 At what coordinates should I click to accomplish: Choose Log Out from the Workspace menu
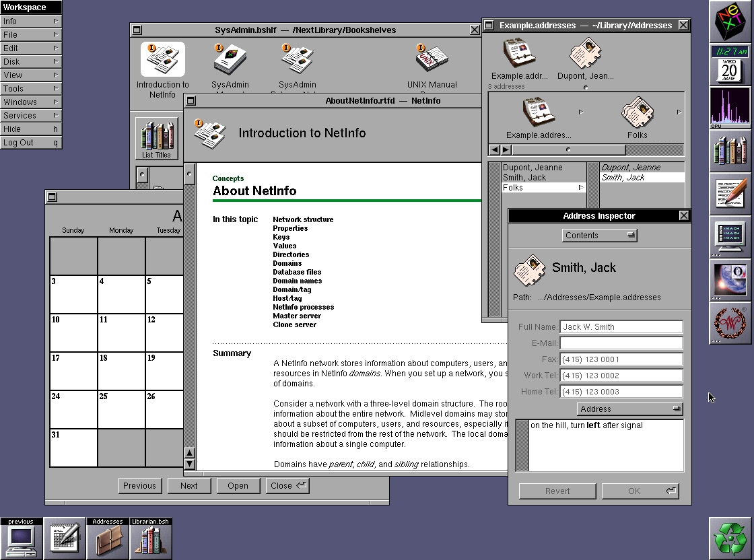click(31, 142)
